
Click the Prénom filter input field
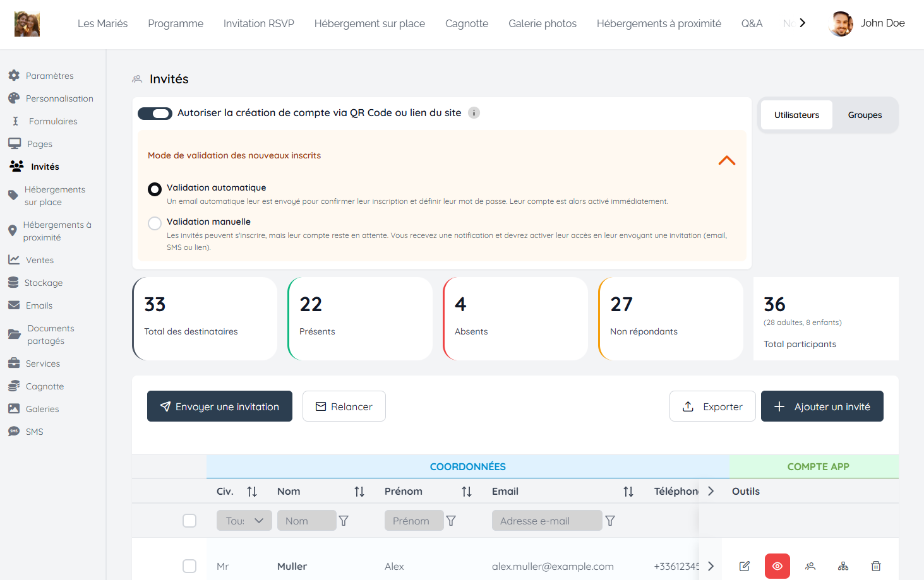point(414,521)
